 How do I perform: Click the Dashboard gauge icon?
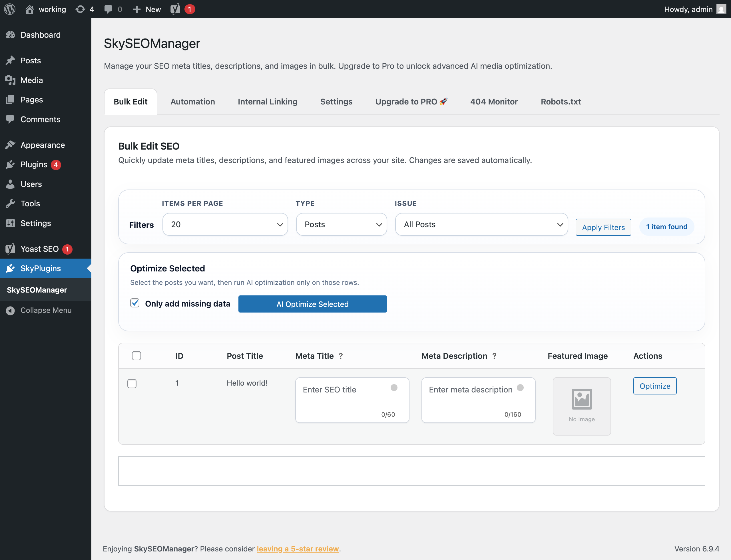coord(10,35)
